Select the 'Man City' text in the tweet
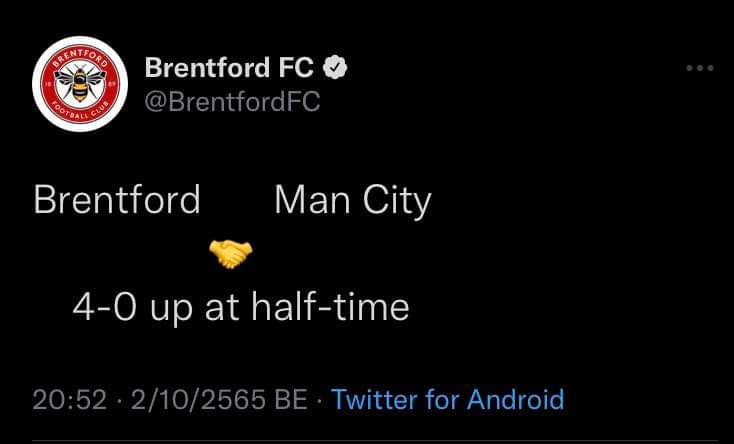 (352, 201)
